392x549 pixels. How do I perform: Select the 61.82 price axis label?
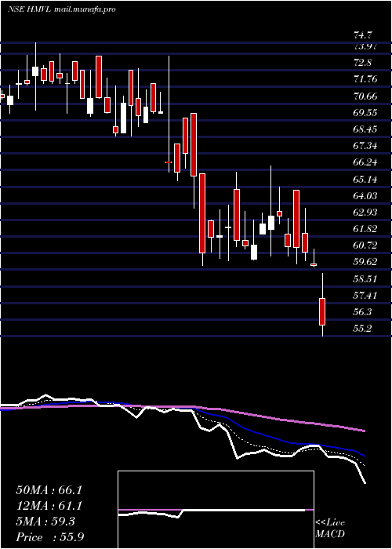pos(365,229)
